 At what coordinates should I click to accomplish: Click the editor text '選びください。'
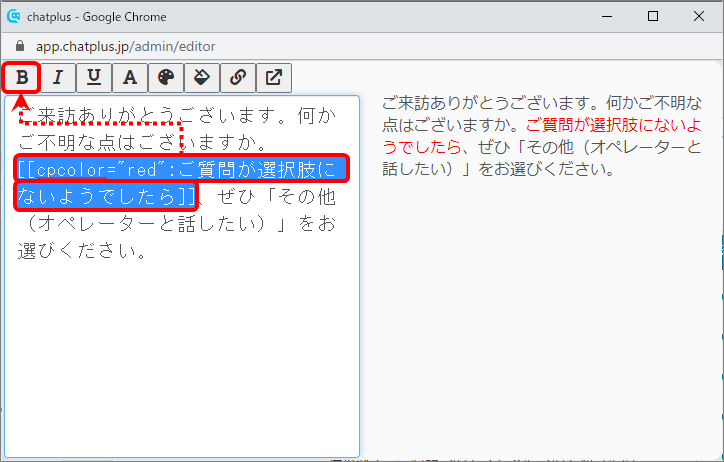(x=82, y=251)
